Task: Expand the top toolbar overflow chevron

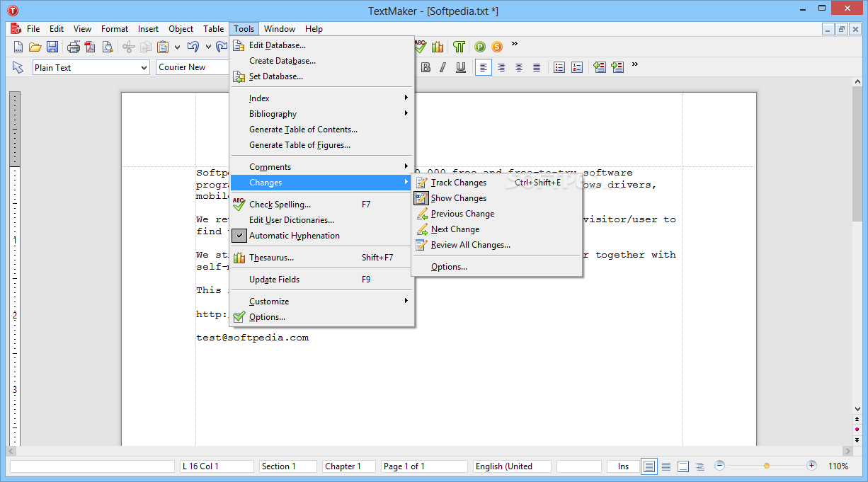Action: pos(515,44)
